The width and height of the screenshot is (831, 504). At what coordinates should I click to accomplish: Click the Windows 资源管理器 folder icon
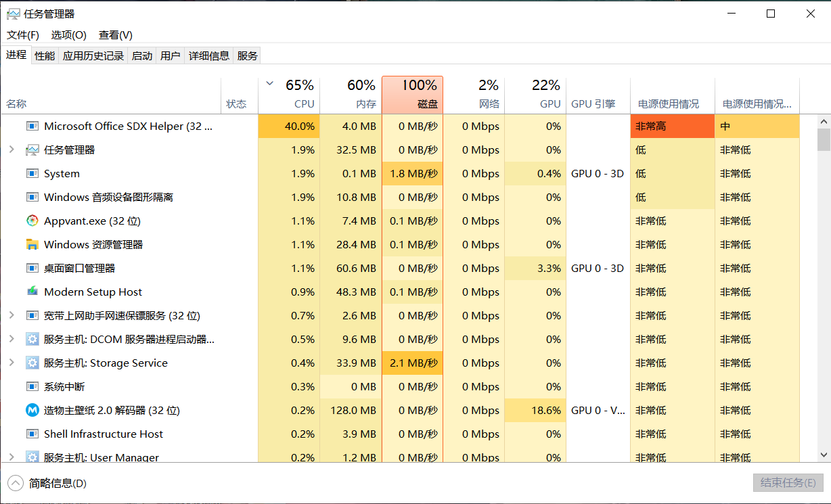(x=32, y=244)
